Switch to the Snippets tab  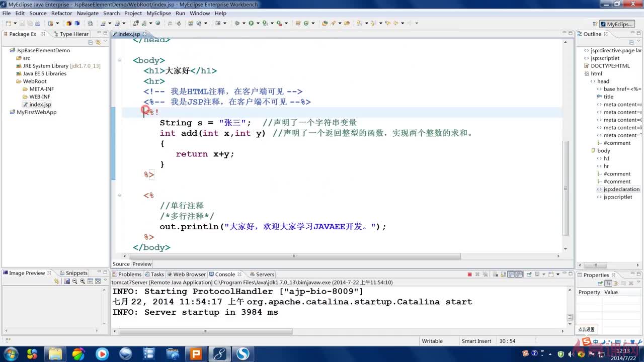(x=73, y=273)
